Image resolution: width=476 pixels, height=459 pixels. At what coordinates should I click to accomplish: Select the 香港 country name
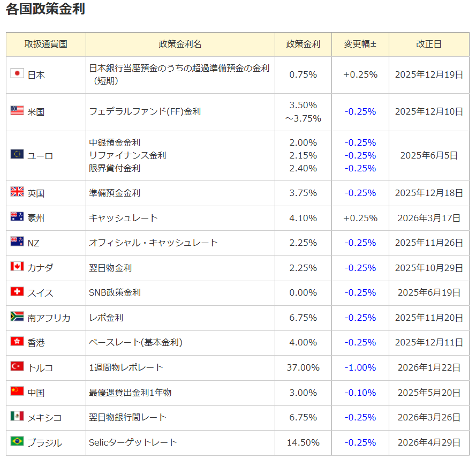pyautogui.click(x=36, y=343)
